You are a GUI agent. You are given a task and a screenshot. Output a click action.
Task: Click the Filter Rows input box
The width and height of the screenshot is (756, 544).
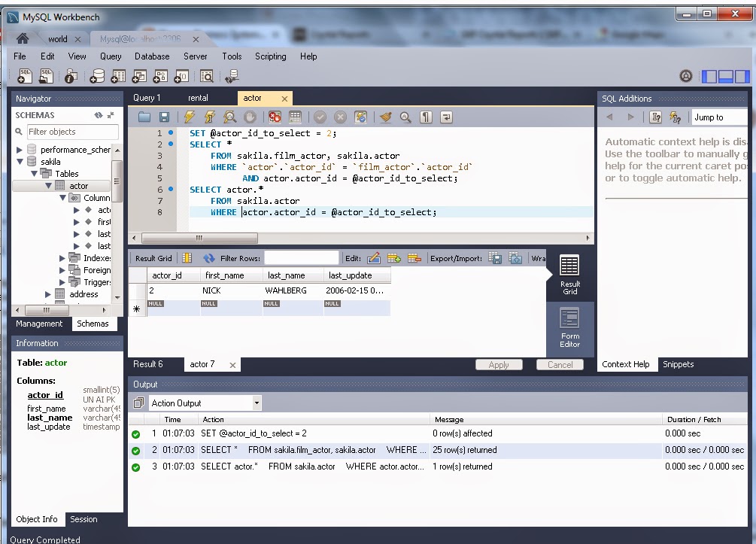302,258
